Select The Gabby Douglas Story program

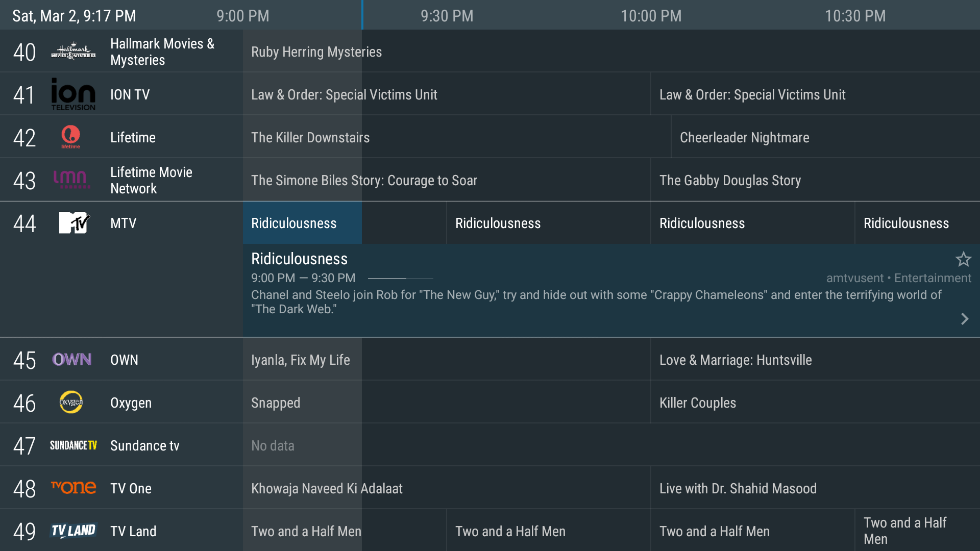[730, 181]
